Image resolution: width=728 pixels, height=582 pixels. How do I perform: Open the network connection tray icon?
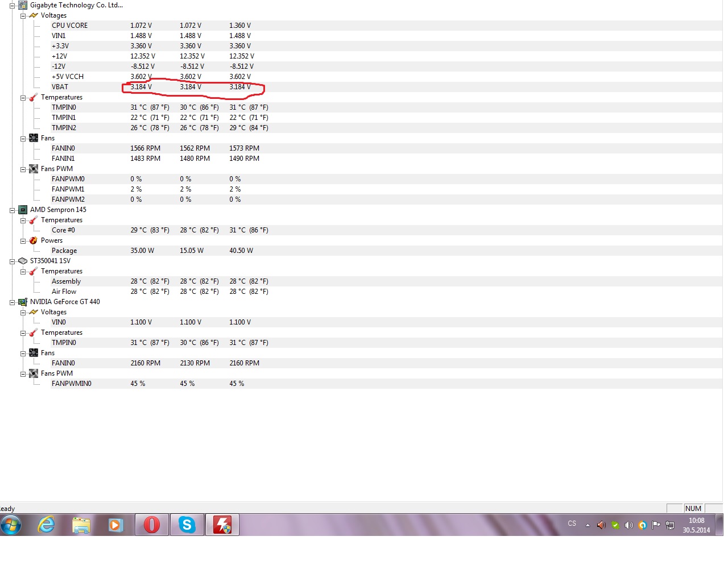[669, 525]
